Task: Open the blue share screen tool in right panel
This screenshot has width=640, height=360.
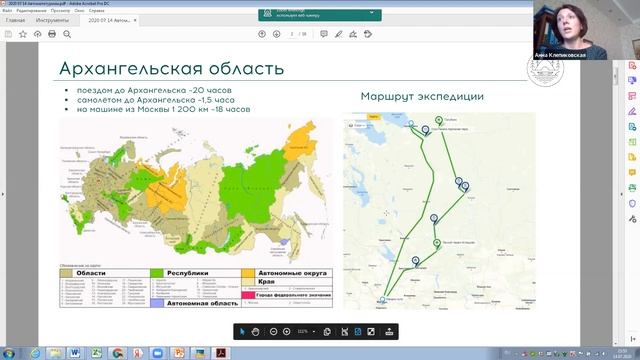Action: tap(632, 80)
